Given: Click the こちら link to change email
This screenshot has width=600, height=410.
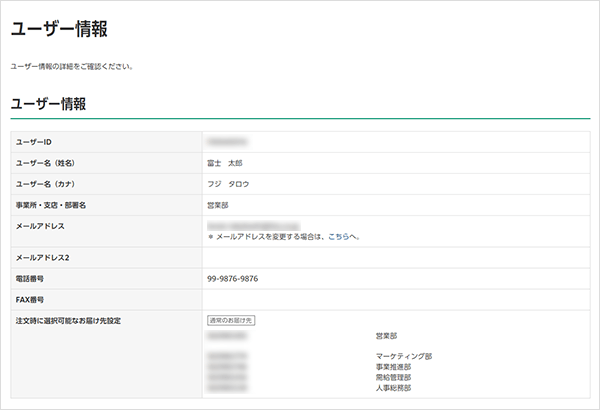Looking at the screenshot, I should pos(340,237).
